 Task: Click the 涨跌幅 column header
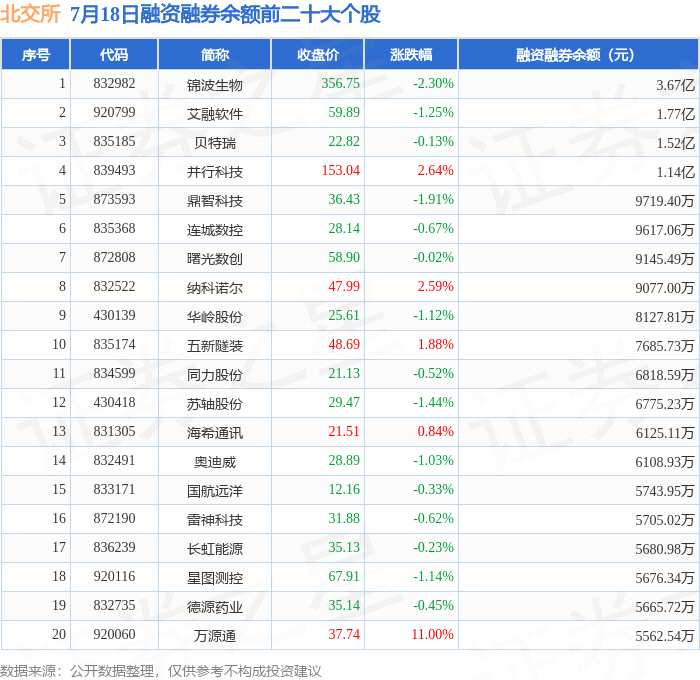pos(411,54)
